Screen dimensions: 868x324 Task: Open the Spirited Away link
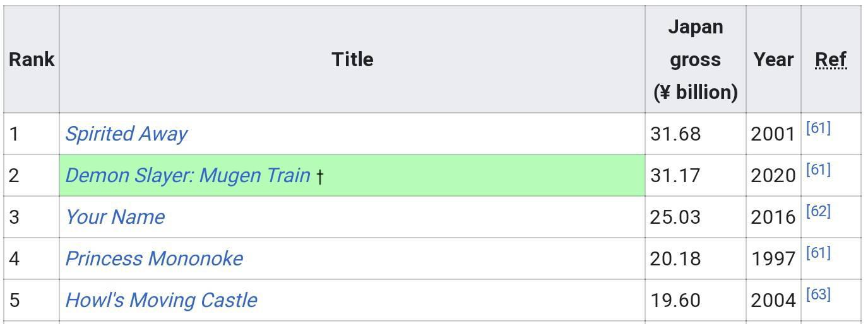(x=126, y=134)
